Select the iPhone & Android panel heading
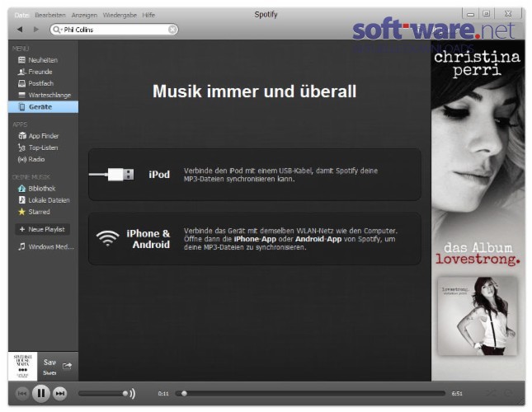 tap(148, 239)
